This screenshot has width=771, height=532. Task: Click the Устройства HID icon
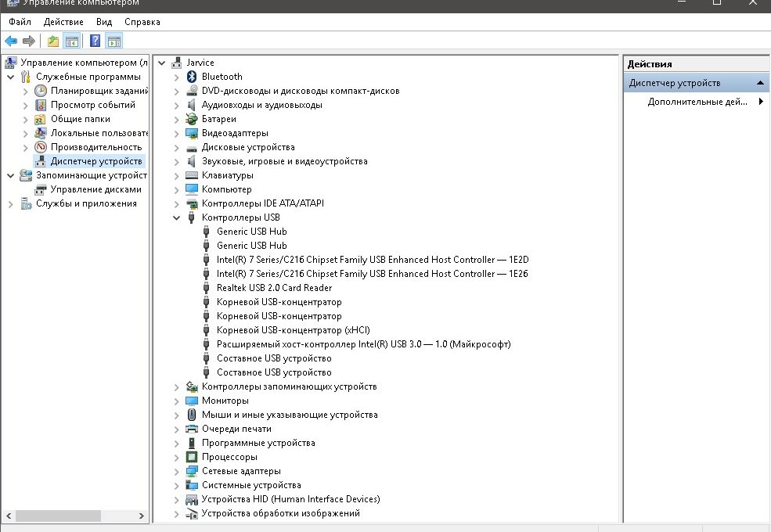click(x=192, y=500)
